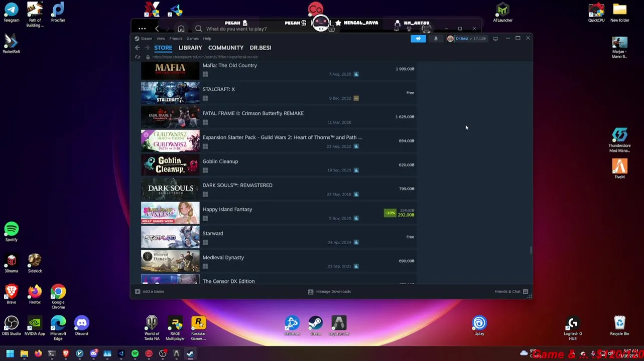The height and width of the screenshot is (361, 644).
Task: Open the blue Steam announcements megaphone button
Action: [x=418, y=39]
